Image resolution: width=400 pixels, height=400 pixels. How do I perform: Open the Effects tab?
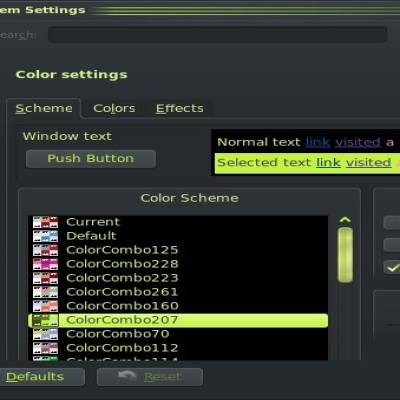pyautogui.click(x=180, y=108)
